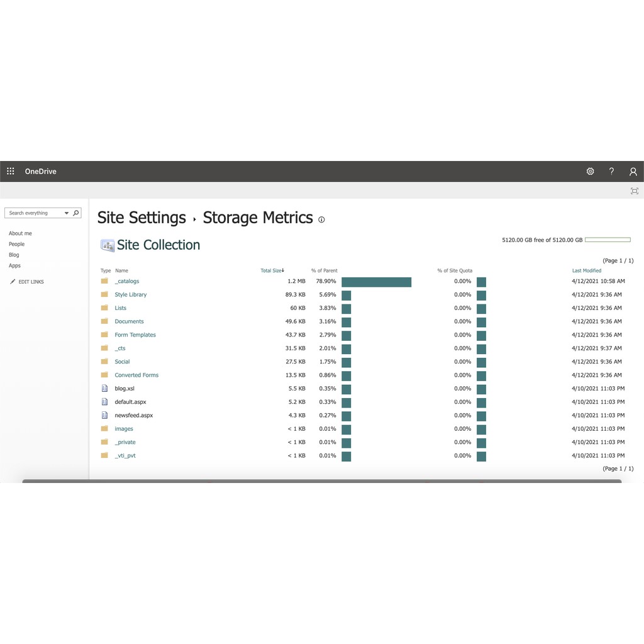This screenshot has height=644, width=644.
Task: Click the Site Collection icon
Action: pyautogui.click(x=108, y=245)
